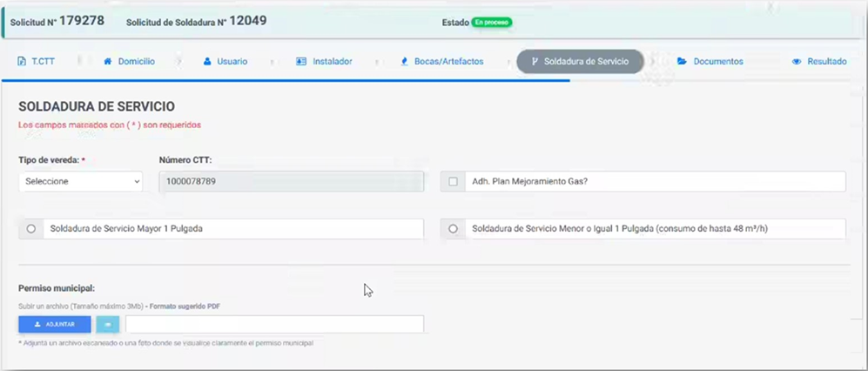The height and width of the screenshot is (371, 868).
Task: Click the Solicitud de Soldadura N° 12049 text
Action: point(197,21)
